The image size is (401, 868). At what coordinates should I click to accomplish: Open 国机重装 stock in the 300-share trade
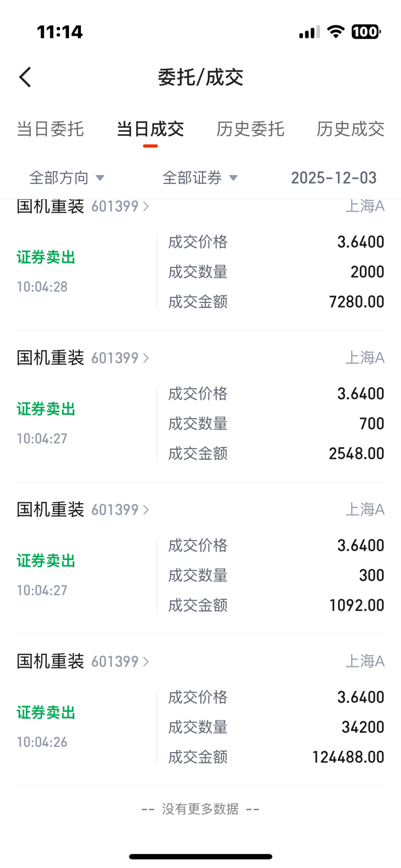[51, 510]
